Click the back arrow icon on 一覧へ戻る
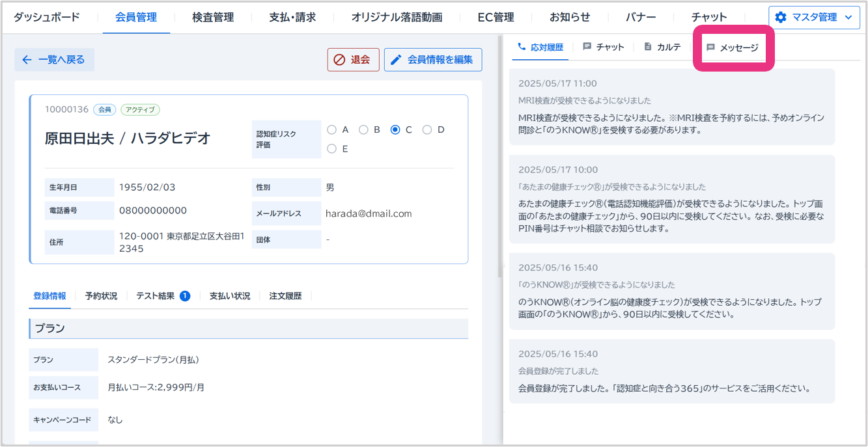 click(27, 60)
